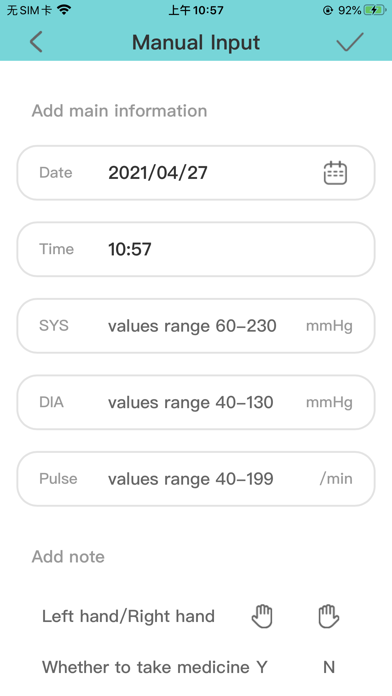The image size is (392, 696).
Task: Focus the Pulse value input field
Action: click(196, 479)
